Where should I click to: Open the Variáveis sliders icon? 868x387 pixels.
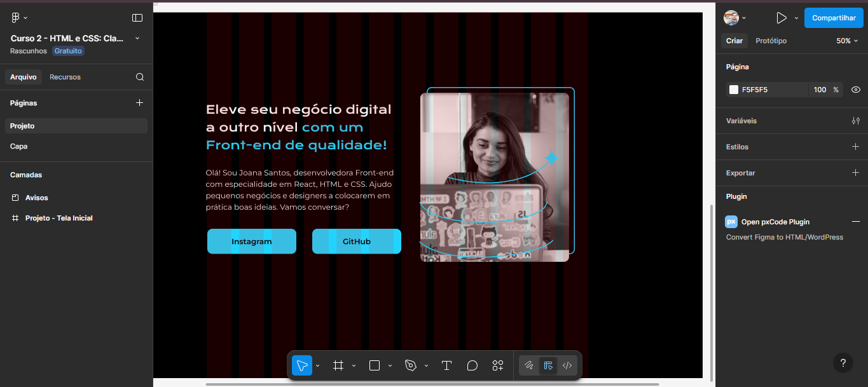pyautogui.click(x=856, y=120)
